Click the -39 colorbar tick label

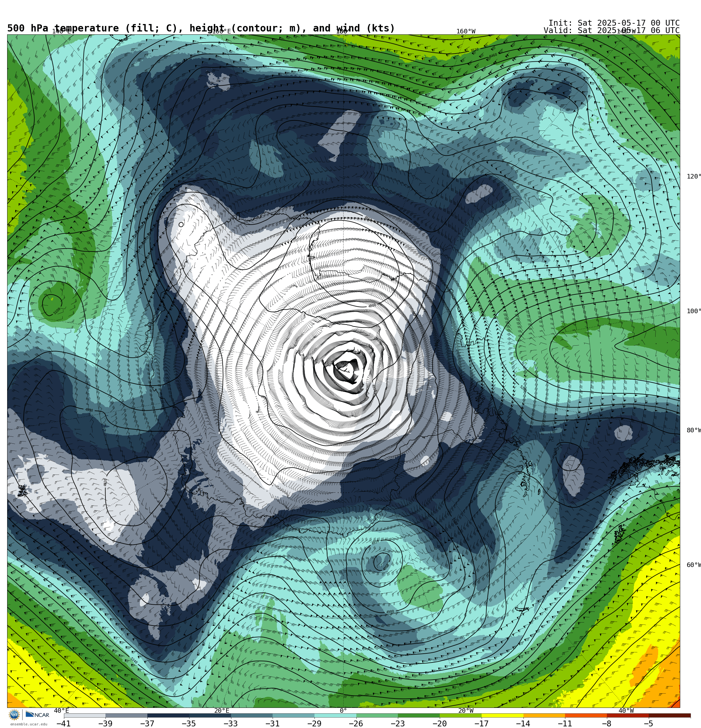coord(105,723)
